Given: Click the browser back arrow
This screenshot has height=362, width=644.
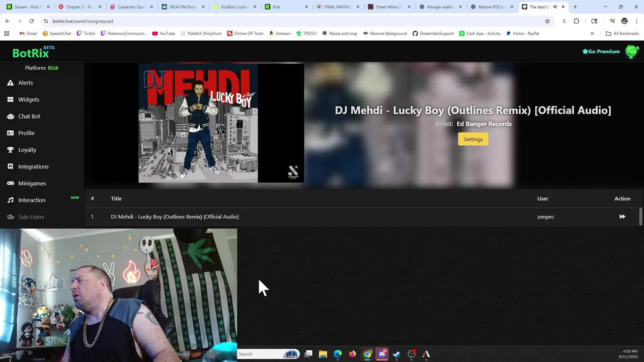Looking at the screenshot, I should pos(7,21).
